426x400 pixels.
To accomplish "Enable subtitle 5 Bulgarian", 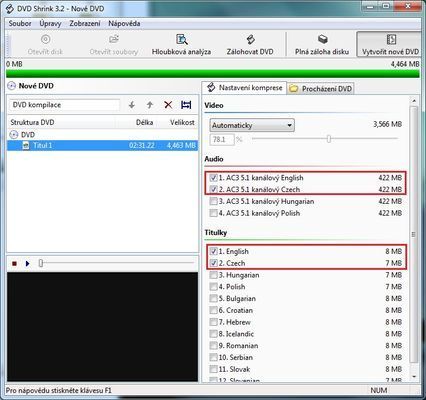I will click(213, 298).
